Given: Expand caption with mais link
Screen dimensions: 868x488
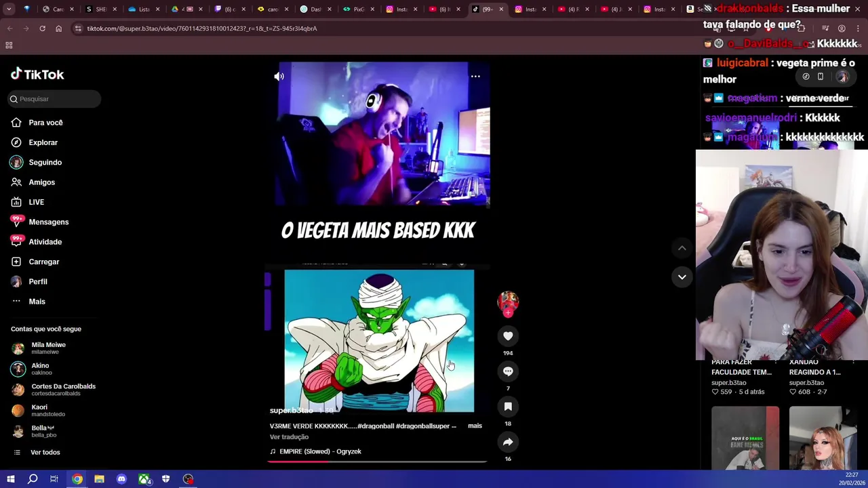Looking at the screenshot, I should coord(475,426).
